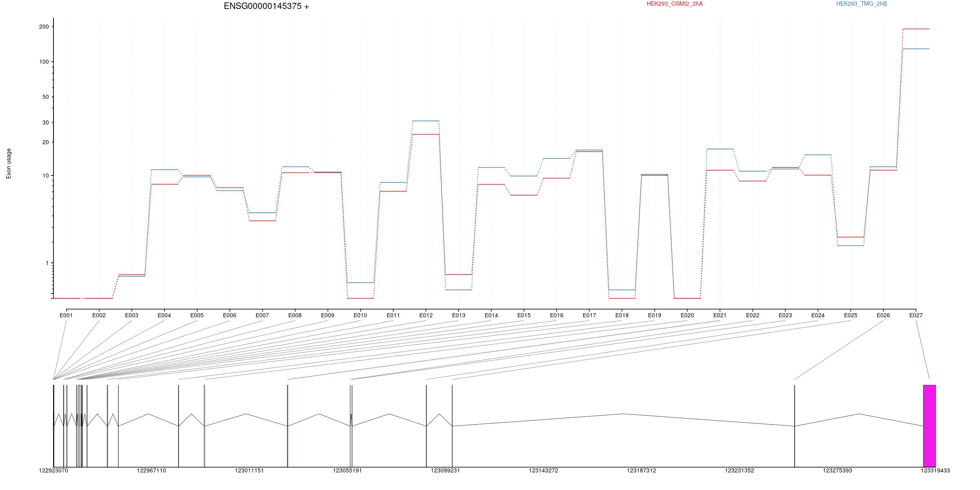Click genomic coordinate 123099231
980x490 pixels.
445,470
